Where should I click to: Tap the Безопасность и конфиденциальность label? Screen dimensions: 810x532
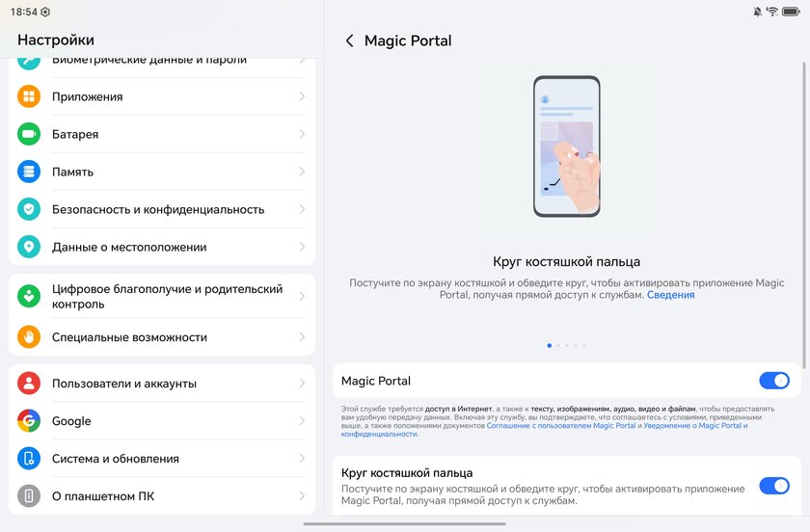[x=158, y=210]
